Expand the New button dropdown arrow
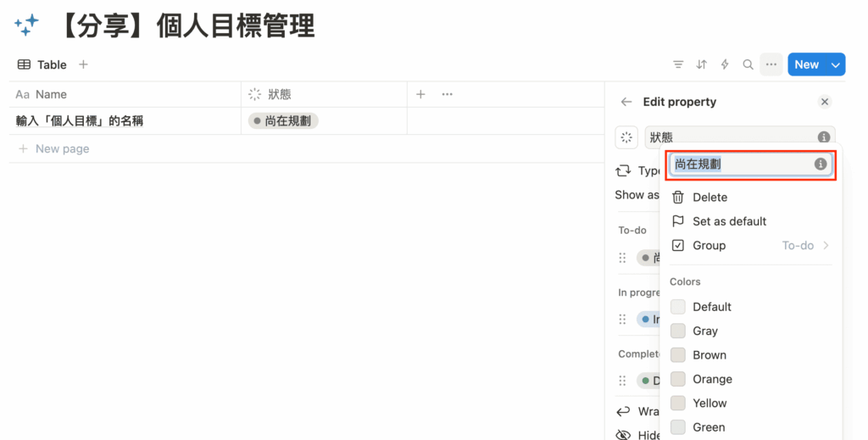The height and width of the screenshot is (440, 868). (x=836, y=64)
